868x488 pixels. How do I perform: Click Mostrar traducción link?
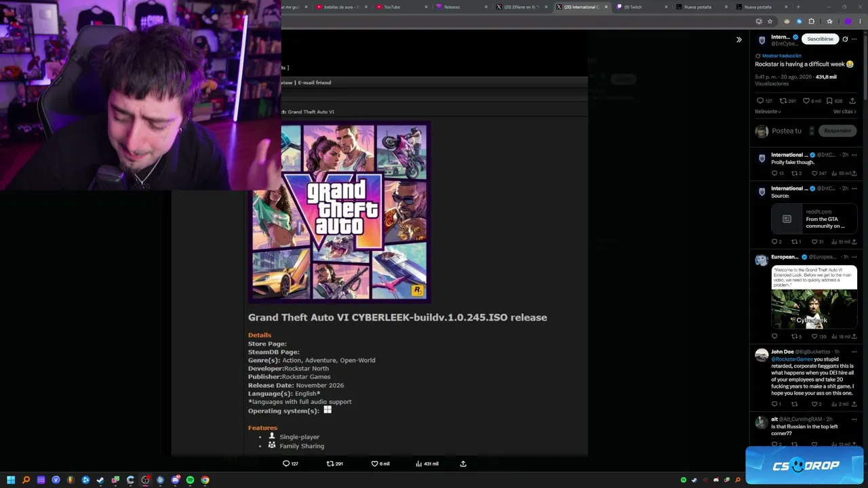(x=781, y=56)
